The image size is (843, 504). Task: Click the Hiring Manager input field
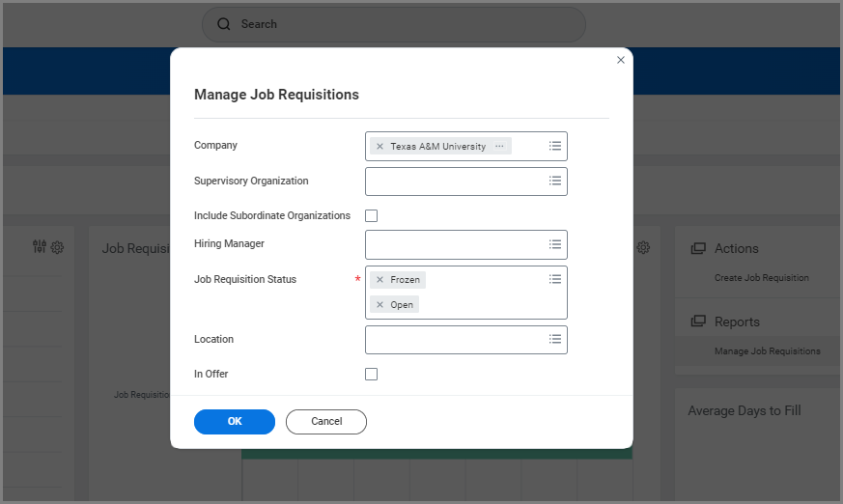point(454,245)
